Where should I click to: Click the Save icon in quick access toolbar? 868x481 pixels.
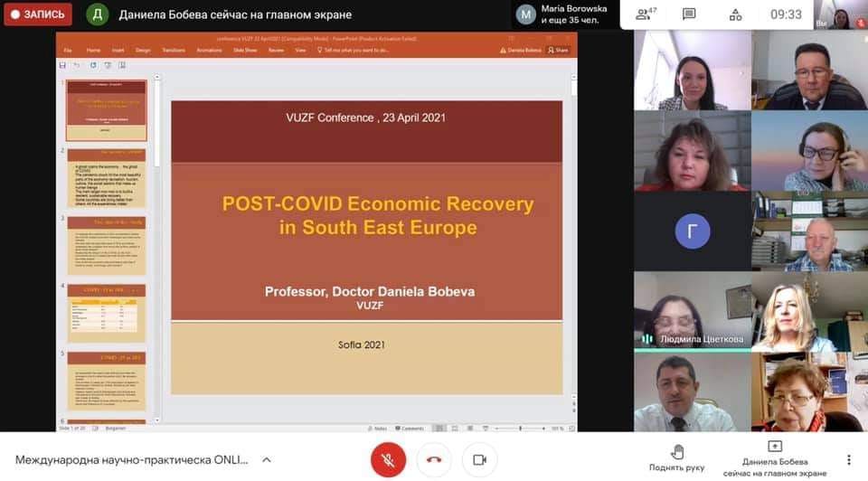(62, 65)
